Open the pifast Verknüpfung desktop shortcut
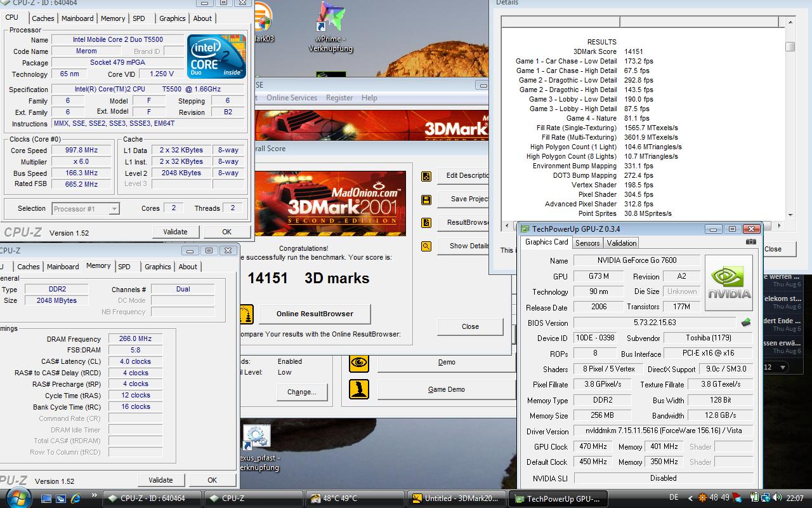This screenshot has height=508, width=812. coord(256,448)
